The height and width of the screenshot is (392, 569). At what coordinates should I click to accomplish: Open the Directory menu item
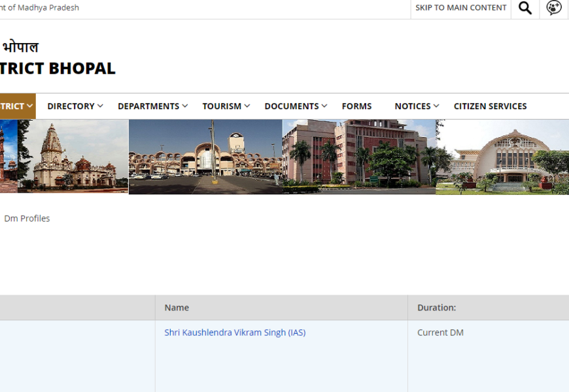pos(71,106)
